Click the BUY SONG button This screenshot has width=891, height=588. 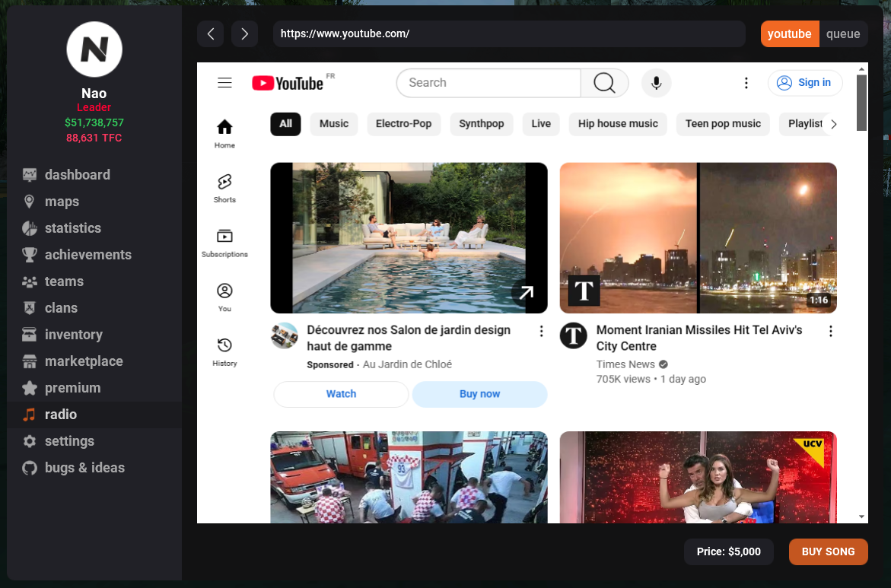point(828,551)
